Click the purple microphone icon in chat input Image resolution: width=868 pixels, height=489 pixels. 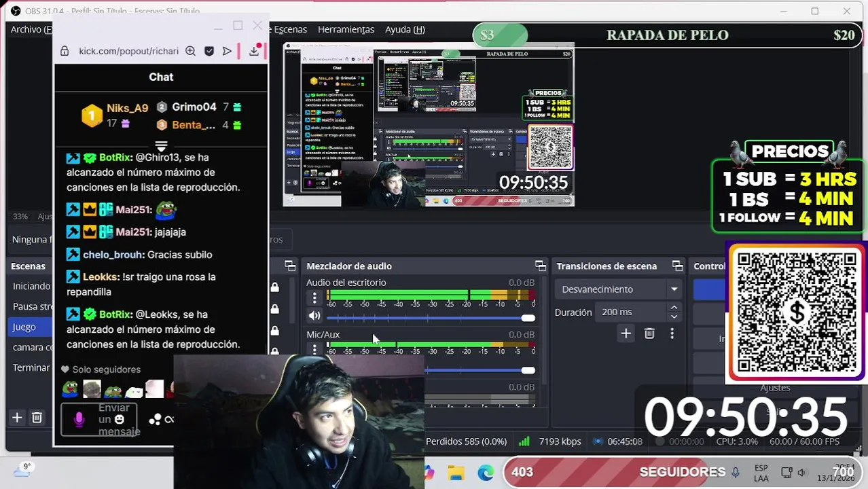(79, 420)
